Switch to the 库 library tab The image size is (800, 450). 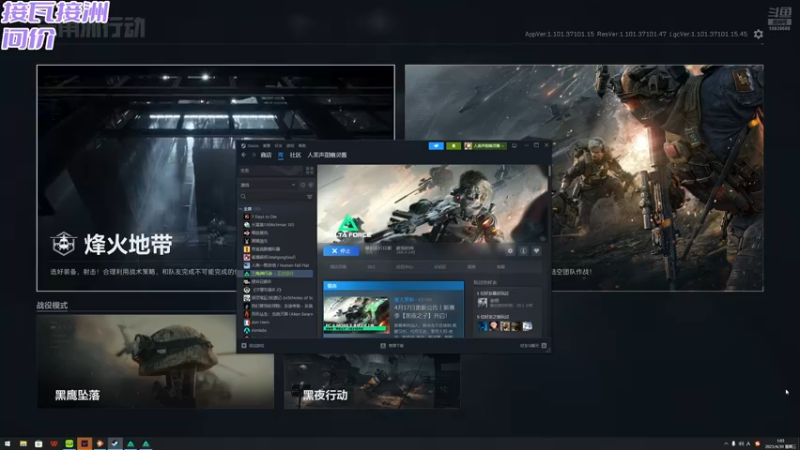281,155
